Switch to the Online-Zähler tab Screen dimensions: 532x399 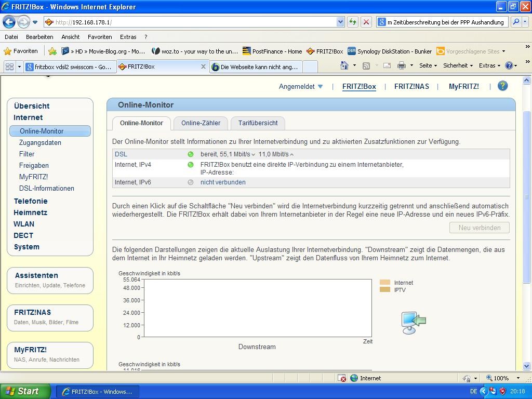click(x=201, y=123)
